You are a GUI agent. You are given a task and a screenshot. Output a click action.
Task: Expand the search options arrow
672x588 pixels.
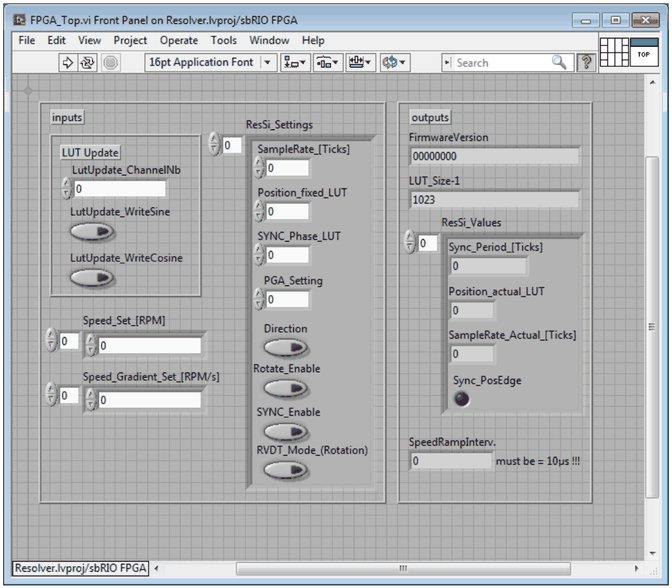coord(447,63)
